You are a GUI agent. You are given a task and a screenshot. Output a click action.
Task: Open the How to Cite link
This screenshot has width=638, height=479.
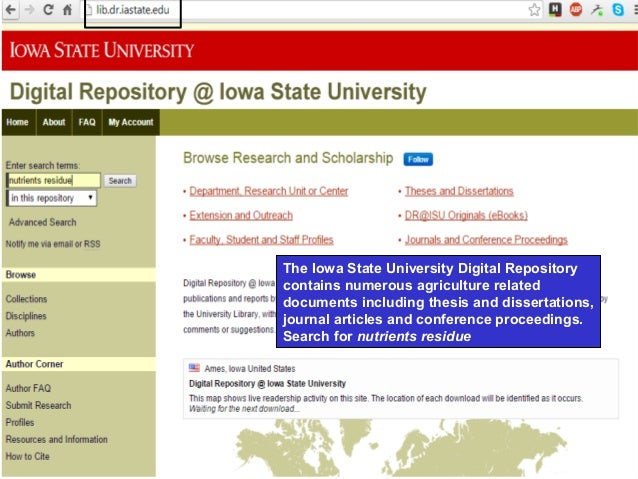(28, 457)
